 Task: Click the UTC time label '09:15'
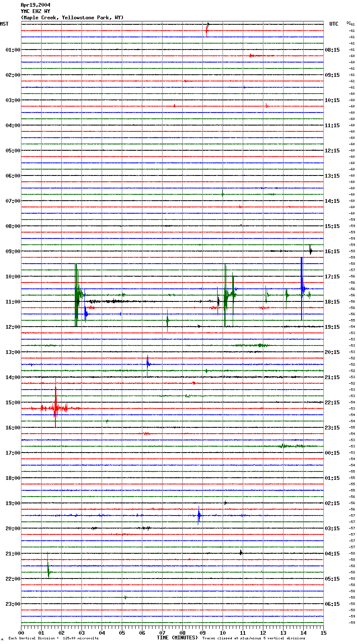(x=332, y=75)
